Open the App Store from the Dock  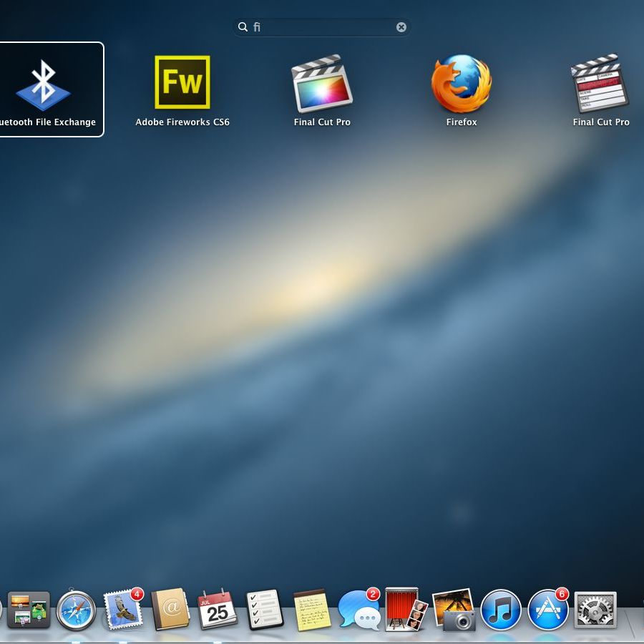(x=548, y=610)
